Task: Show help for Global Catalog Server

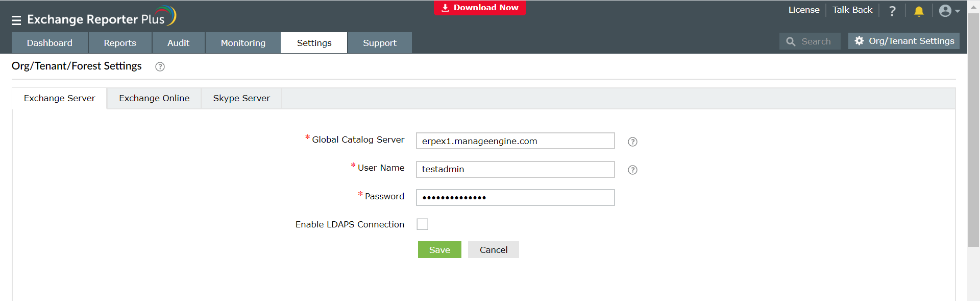Action: (632, 142)
